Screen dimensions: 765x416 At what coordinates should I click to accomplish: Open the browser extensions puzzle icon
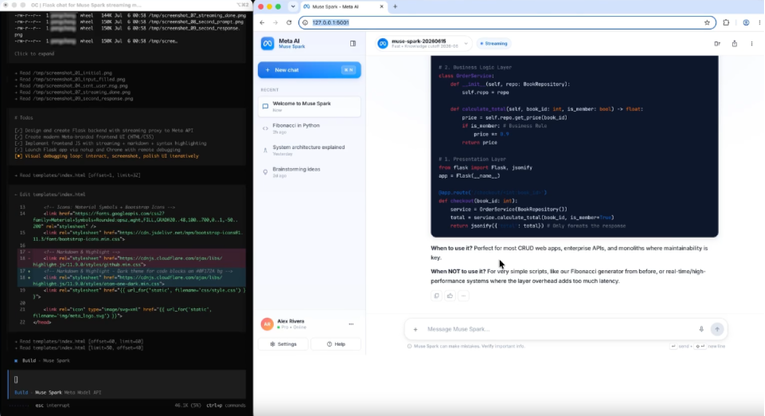[726, 22]
